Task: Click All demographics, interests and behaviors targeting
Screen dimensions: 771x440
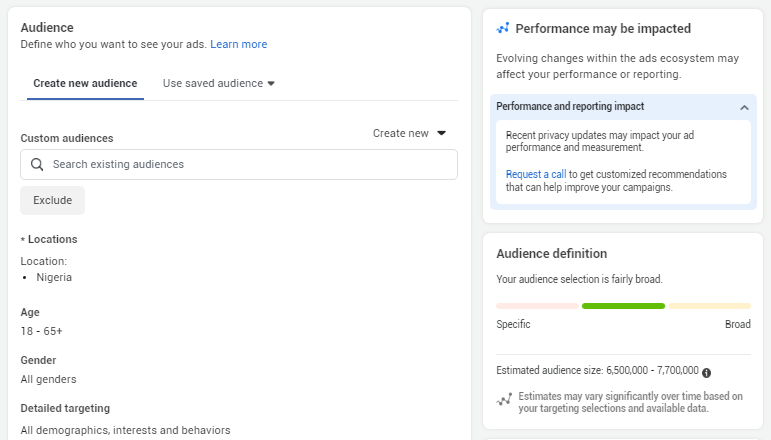Action: click(125, 430)
